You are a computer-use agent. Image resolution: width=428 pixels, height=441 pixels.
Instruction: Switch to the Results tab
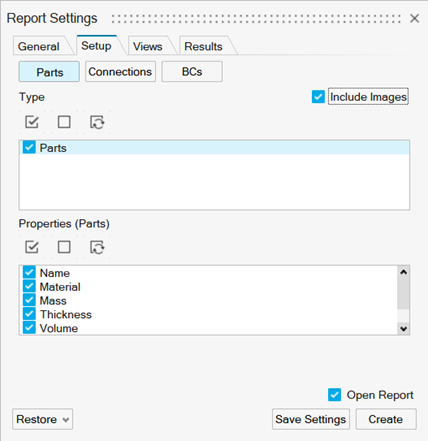(203, 46)
